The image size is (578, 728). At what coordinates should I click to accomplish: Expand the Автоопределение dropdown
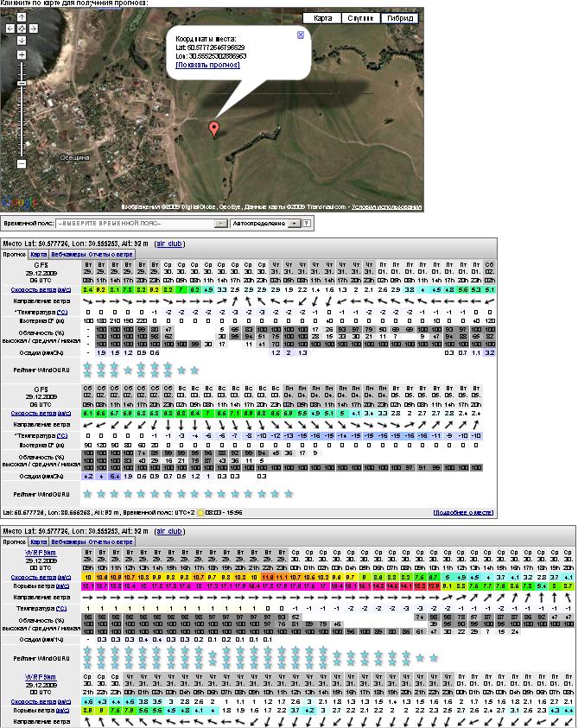pos(293,223)
